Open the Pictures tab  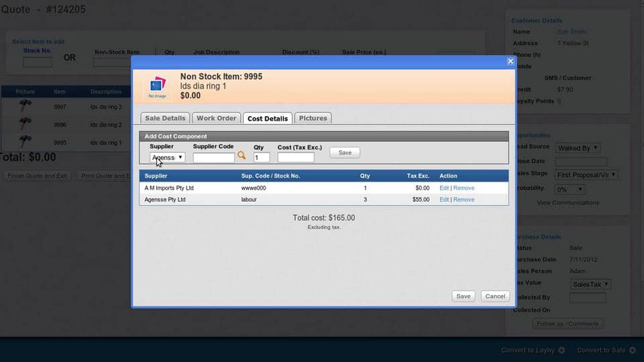tap(313, 118)
